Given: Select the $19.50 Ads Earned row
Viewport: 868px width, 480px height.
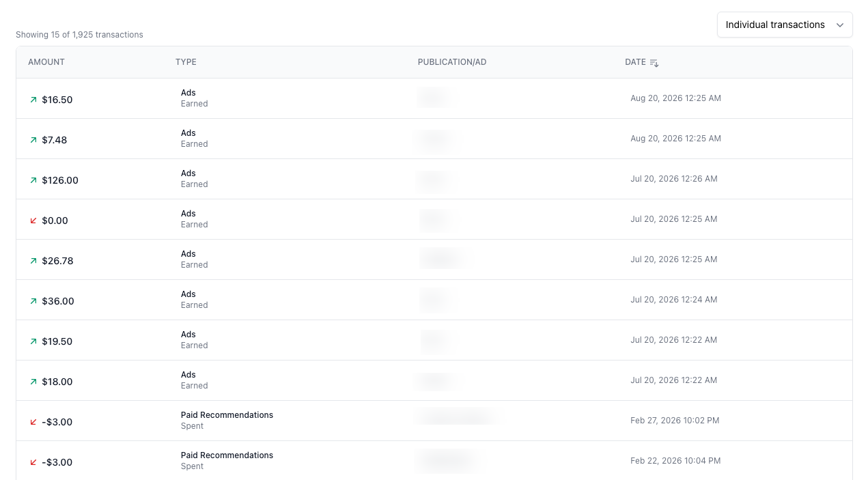Looking at the screenshot, I should [434, 340].
